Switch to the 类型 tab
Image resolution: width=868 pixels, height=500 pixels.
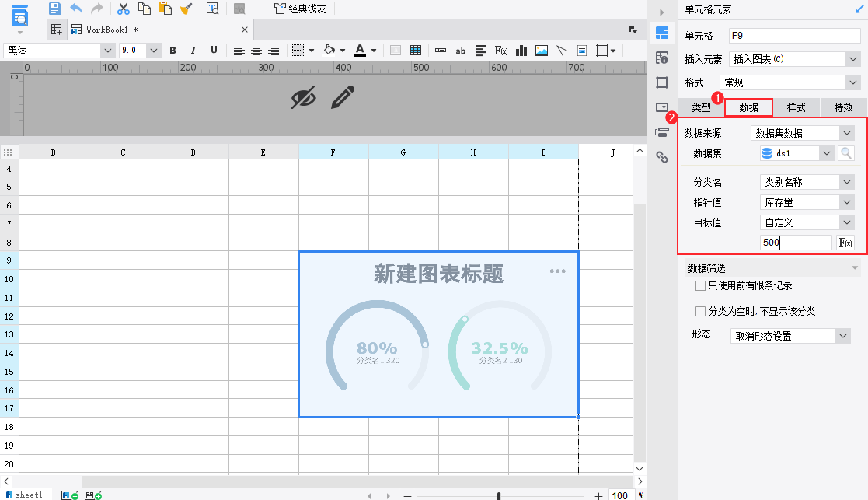pyautogui.click(x=701, y=107)
